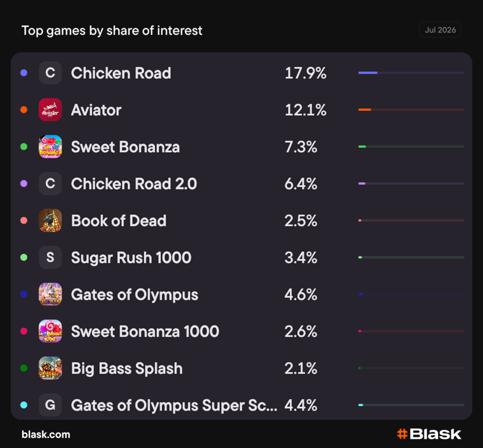This screenshot has width=483, height=448.
Task: Click Gates of Olympus Super Scatter's G icon
Action: [x=50, y=405]
